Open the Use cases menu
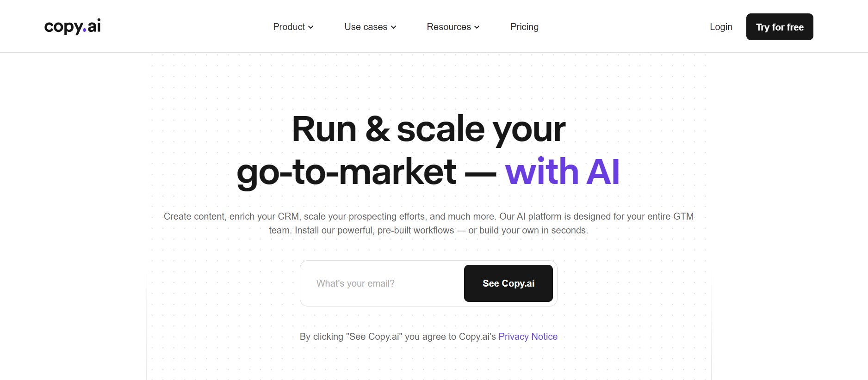The image size is (868, 380). tap(366, 27)
